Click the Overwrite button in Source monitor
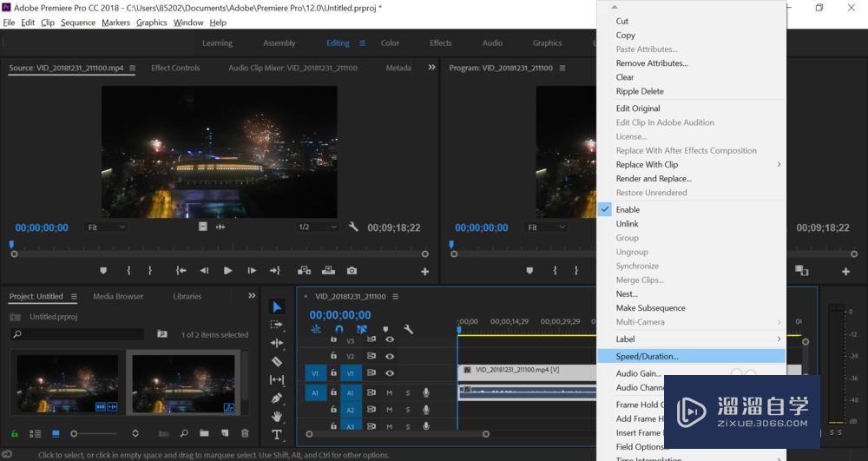 [x=328, y=271]
